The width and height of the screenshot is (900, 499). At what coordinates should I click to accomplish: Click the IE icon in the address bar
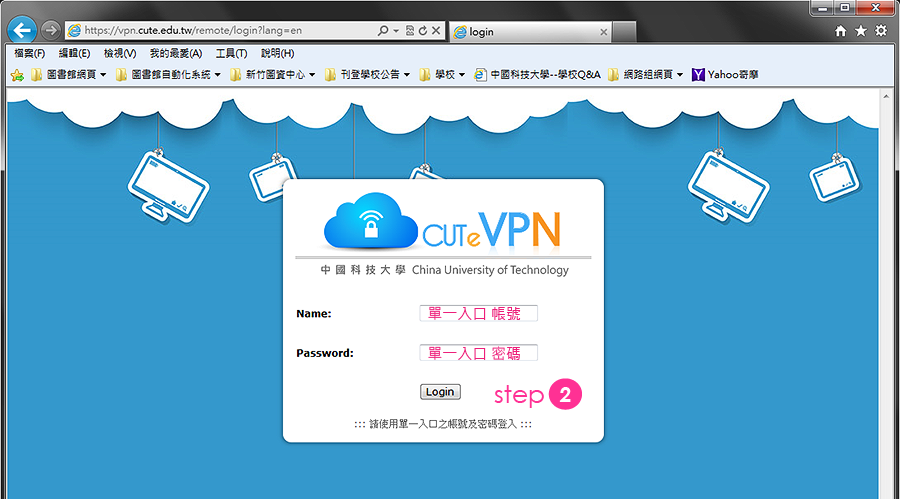pos(74,30)
